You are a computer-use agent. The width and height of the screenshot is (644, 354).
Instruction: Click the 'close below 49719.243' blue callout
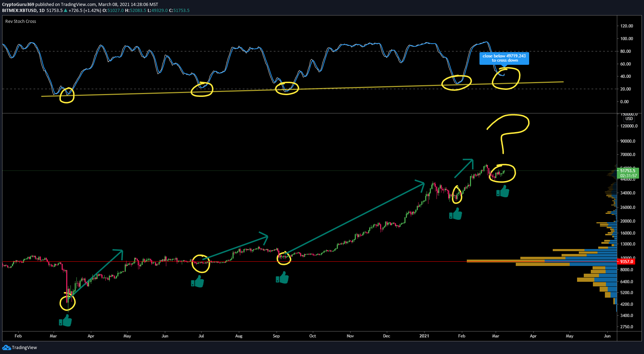click(504, 58)
